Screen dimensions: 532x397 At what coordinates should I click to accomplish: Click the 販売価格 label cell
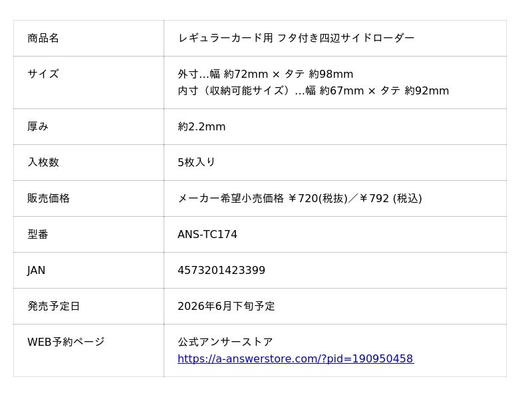click(49, 198)
